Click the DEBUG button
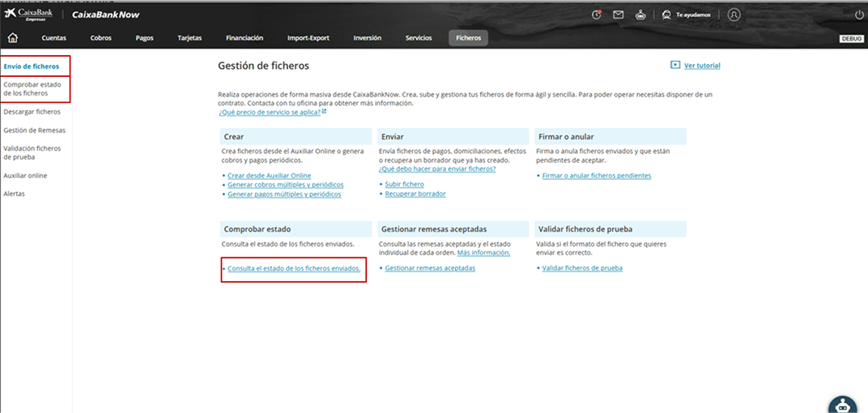868x413 pixels. 852,39
